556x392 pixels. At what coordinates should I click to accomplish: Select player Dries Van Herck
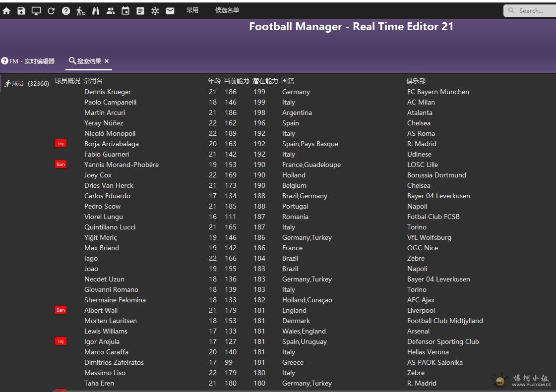click(109, 185)
